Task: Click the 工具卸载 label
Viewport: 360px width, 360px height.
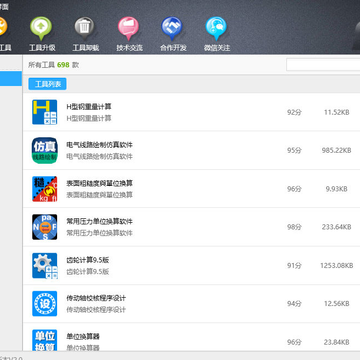Action: point(86,48)
